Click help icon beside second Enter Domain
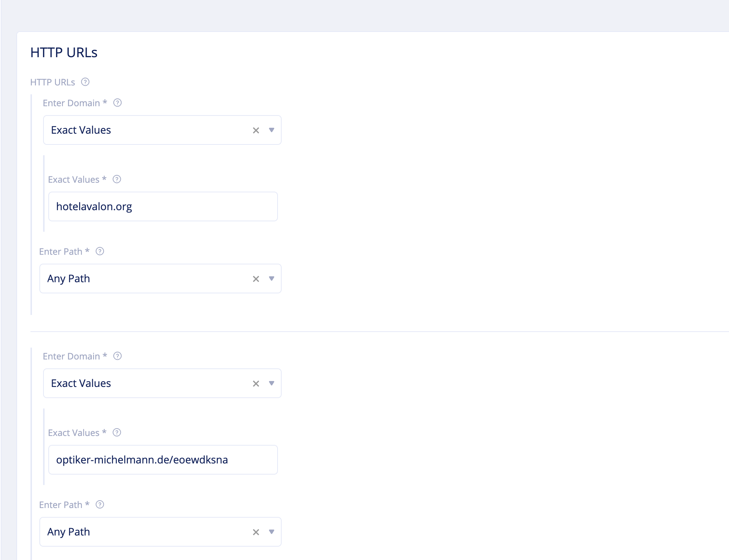The width and height of the screenshot is (729, 560). [x=117, y=356]
